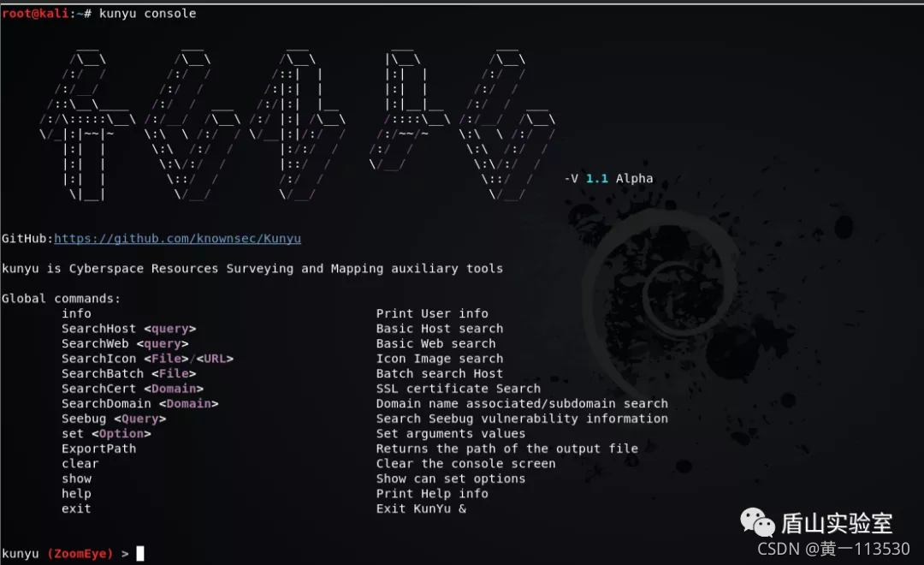Select the 'exit' command text
Image resolution: width=924 pixels, height=565 pixels.
coord(77,508)
